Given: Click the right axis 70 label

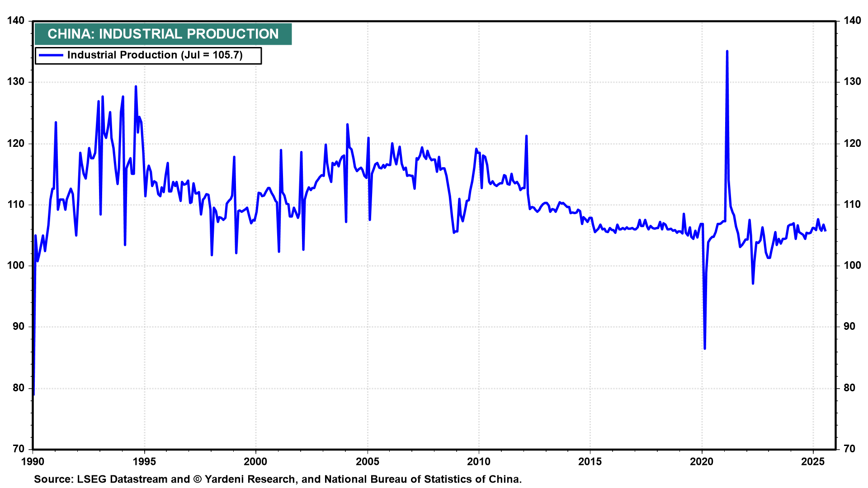Looking at the screenshot, I should pos(850,449).
